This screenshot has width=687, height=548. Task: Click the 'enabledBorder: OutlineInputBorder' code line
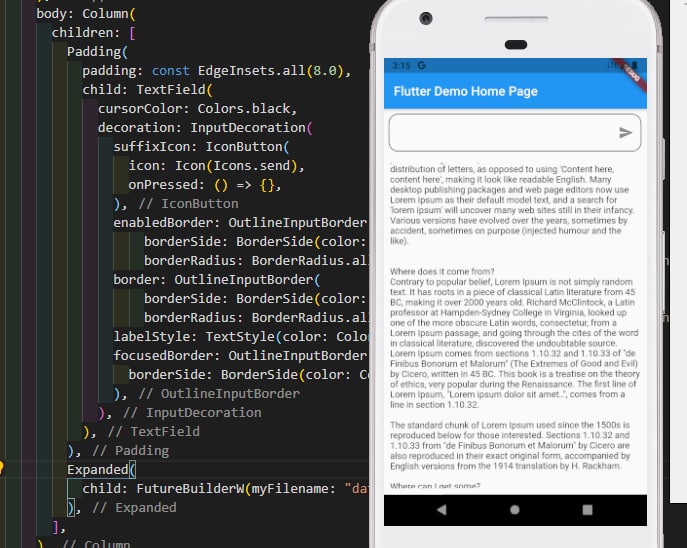(x=240, y=223)
